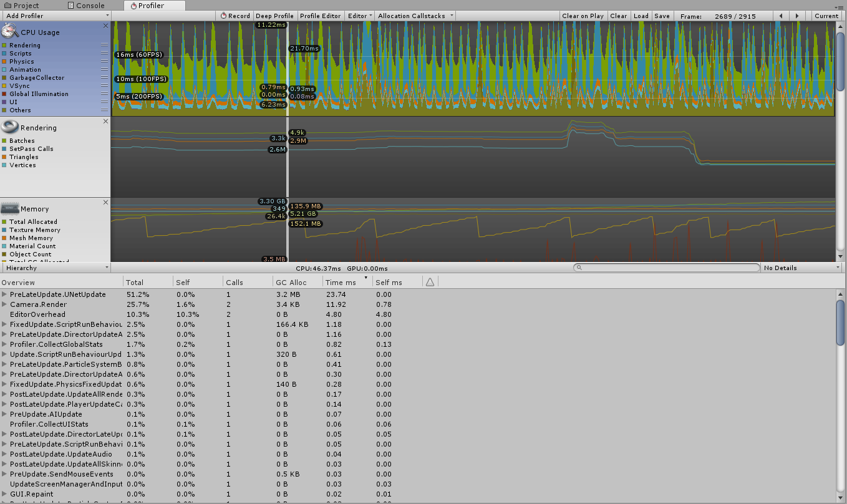Click the Save button
This screenshot has height=504, width=847.
[x=662, y=16]
